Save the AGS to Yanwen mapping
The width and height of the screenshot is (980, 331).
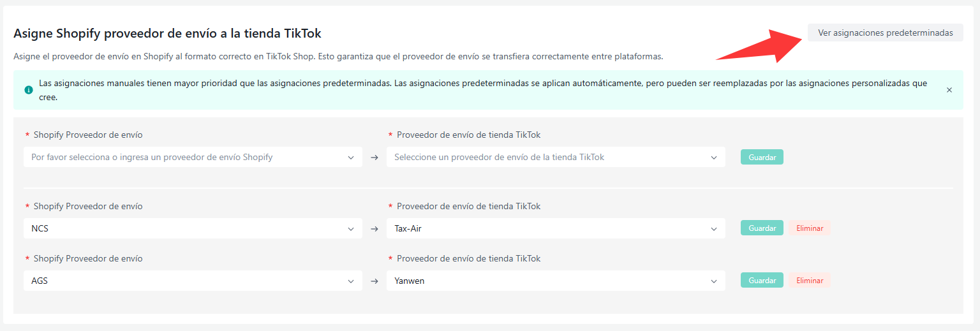click(x=761, y=281)
